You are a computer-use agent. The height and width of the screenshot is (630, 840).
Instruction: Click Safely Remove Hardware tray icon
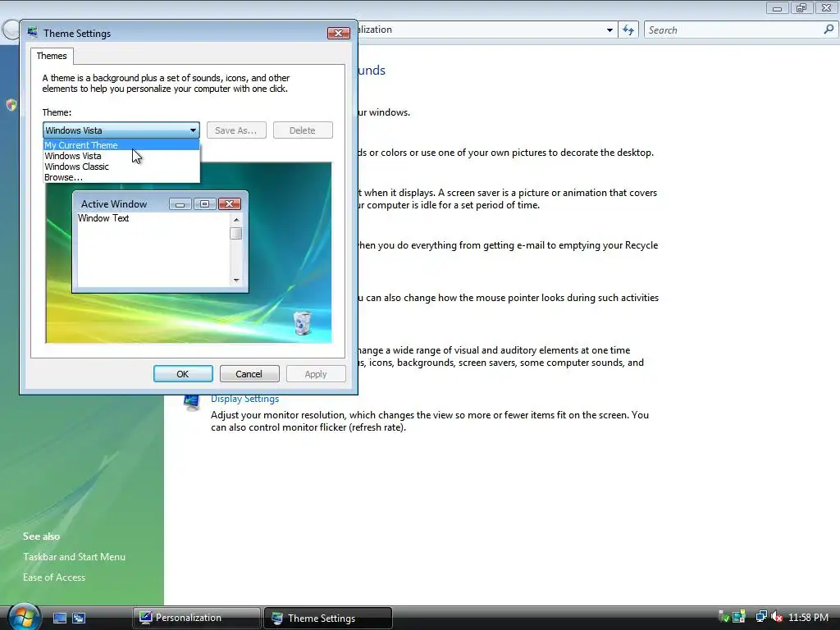(724, 617)
